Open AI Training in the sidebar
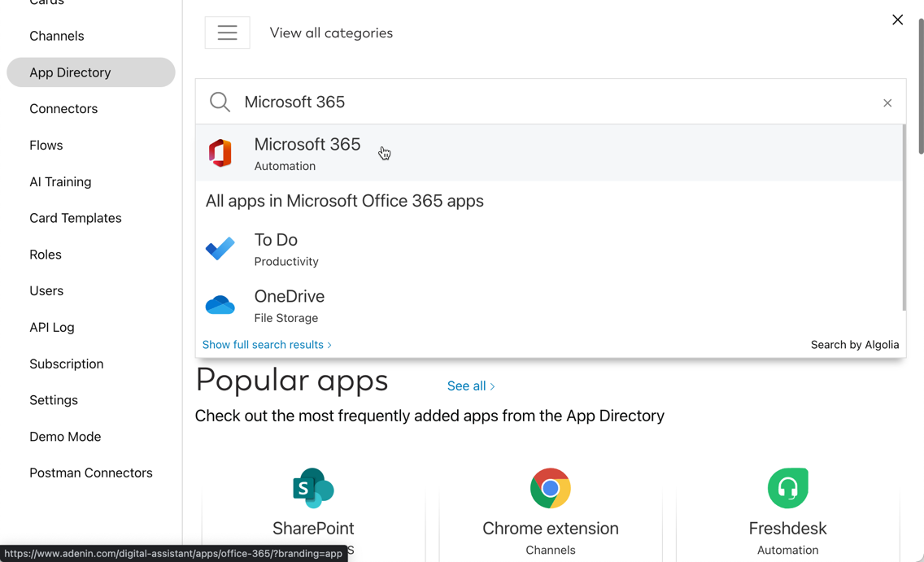The height and width of the screenshot is (562, 924). 60,182
